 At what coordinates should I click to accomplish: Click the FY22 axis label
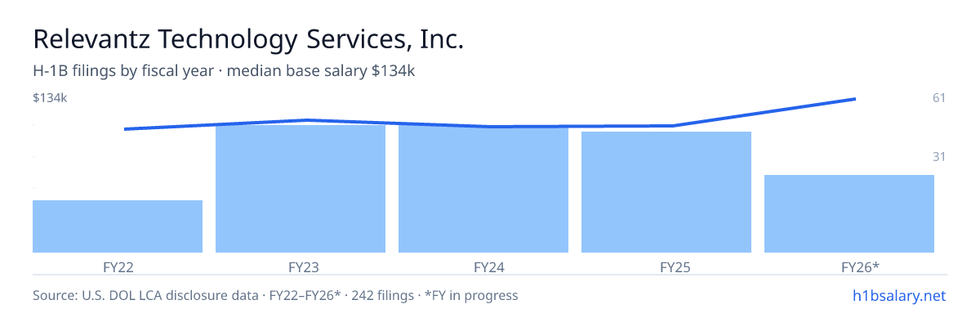(118, 267)
